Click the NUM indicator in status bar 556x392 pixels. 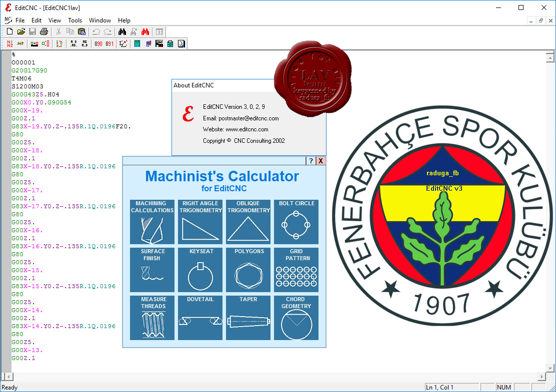(503, 388)
